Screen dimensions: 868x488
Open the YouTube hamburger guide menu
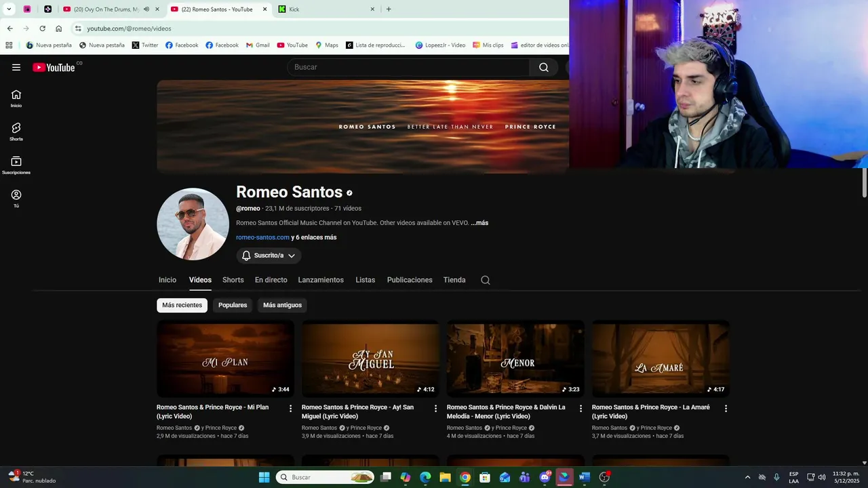pos(16,67)
